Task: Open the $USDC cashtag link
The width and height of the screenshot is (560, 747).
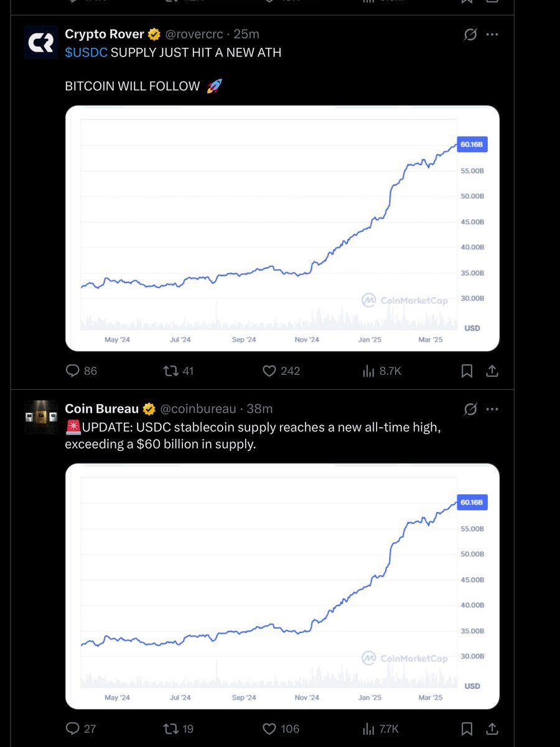Action: 86,53
